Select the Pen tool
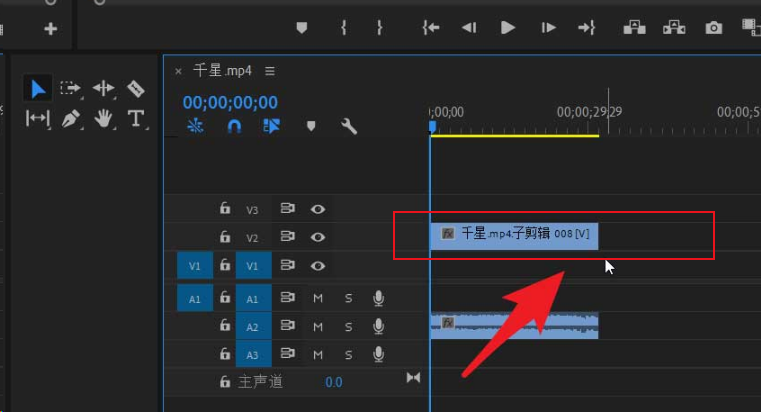Screen dimensions: 761x412 coord(70,119)
